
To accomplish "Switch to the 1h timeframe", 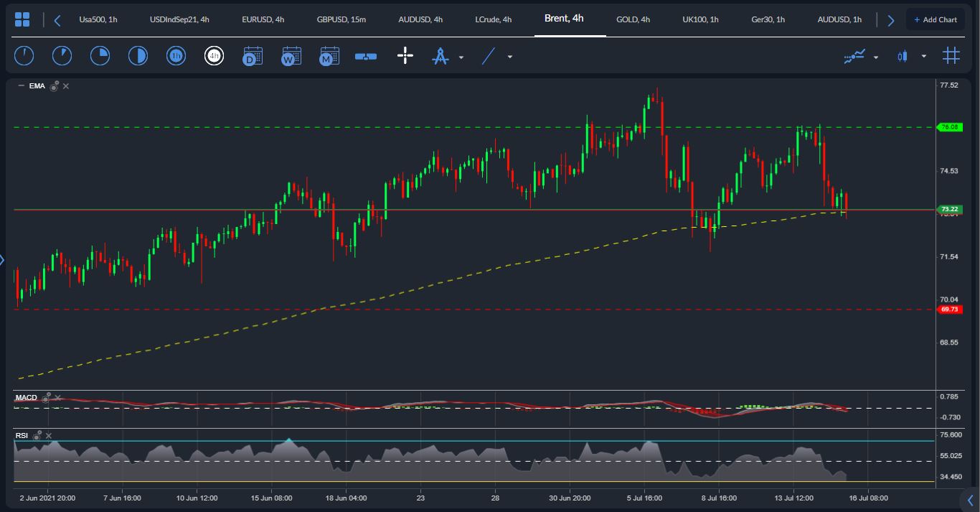I will [x=176, y=56].
